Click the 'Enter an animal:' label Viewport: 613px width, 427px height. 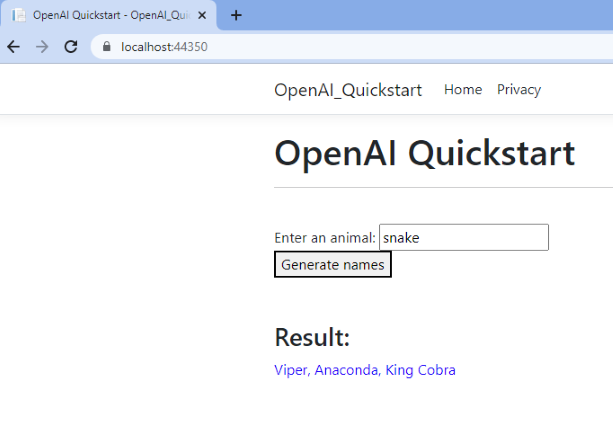tap(325, 238)
